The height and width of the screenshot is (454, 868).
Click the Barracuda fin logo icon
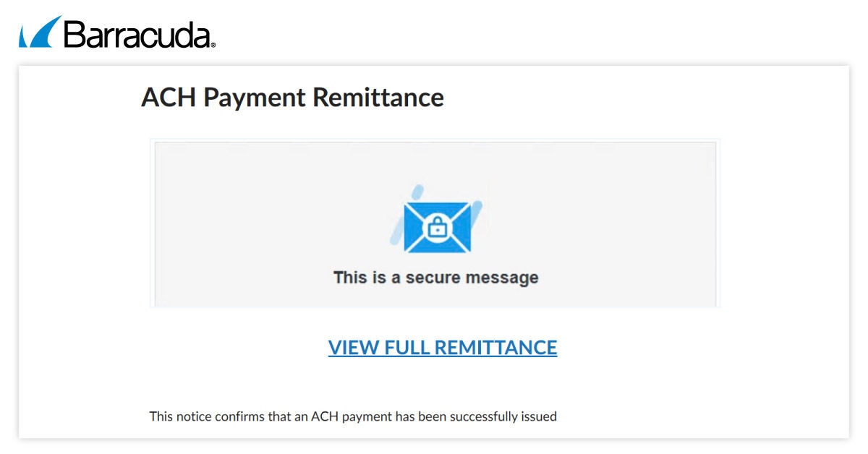[40, 33]
